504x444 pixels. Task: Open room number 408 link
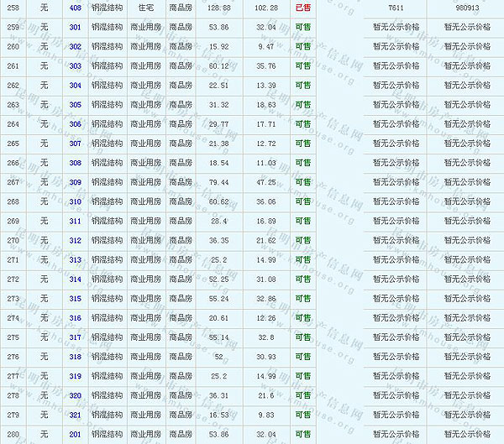[x=76, y=8]
